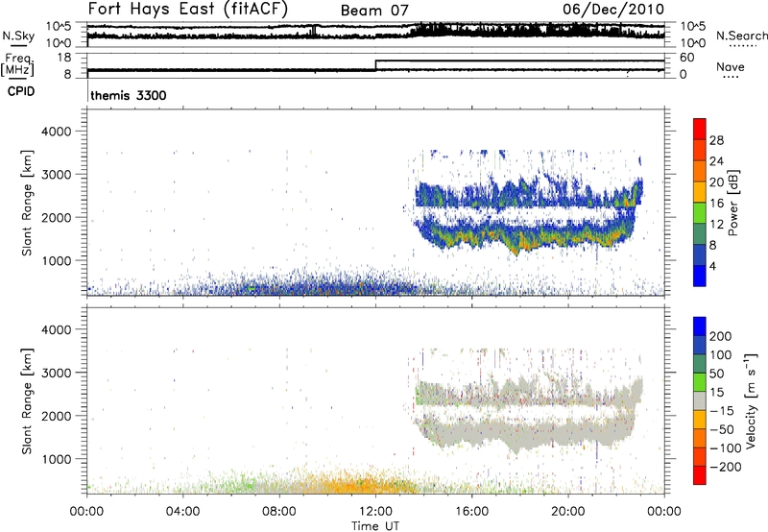The height and width of the screenshot is (532, 768).
Task: Click the date '06/Dec/2010'
Action: pyautogui.click(x=613, y=10)
